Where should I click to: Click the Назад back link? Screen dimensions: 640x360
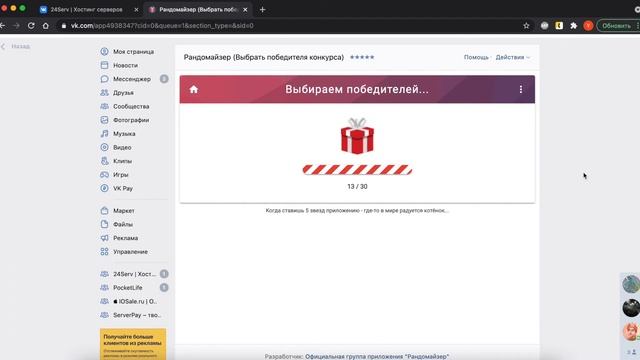coord(16,46)
